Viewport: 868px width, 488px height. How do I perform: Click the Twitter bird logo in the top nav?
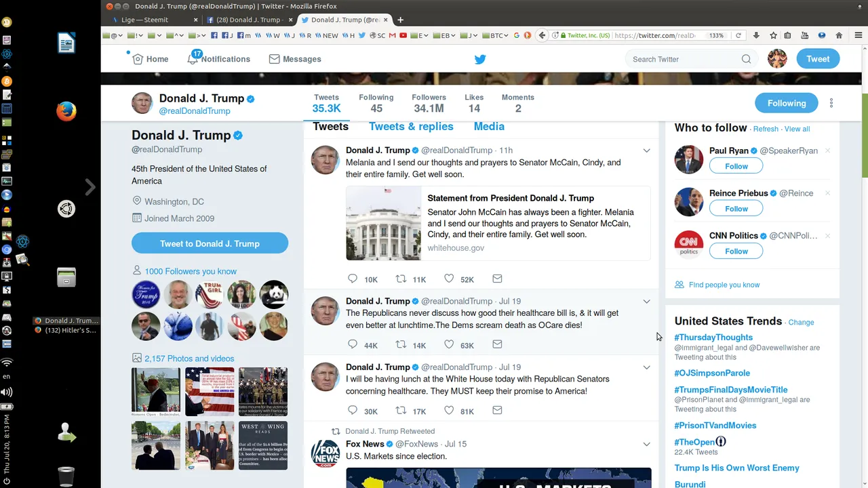480,59
